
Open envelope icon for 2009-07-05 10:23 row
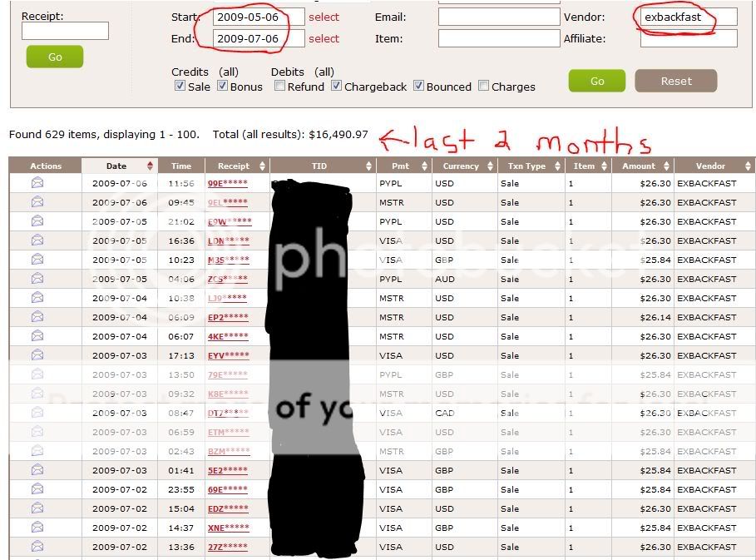tap(37, 260)
